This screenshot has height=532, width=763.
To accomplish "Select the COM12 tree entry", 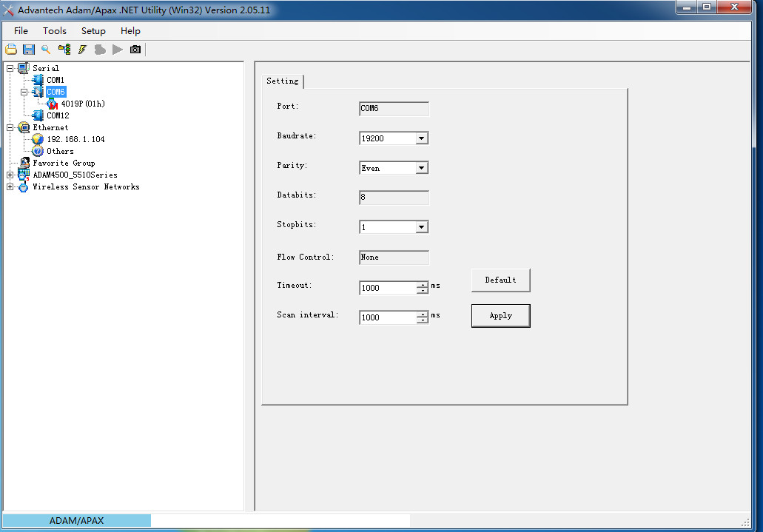I will [58, 115].
